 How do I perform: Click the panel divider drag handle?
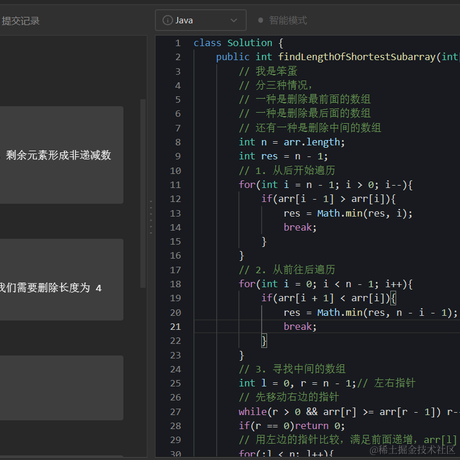click(x=151, y=217)
